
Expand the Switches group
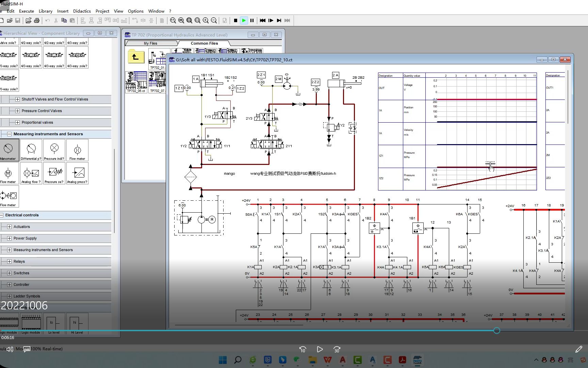click(x=9, y=273)
